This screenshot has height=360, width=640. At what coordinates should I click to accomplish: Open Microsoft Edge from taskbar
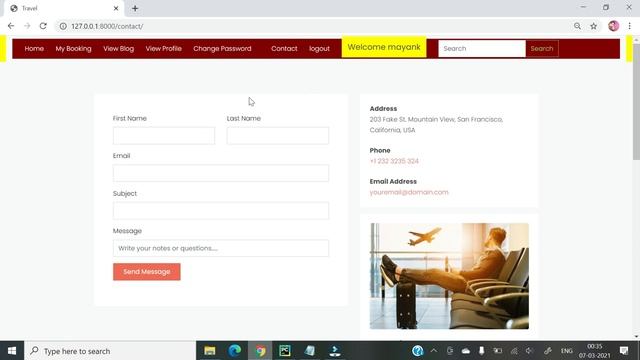(x=235, y=351)
